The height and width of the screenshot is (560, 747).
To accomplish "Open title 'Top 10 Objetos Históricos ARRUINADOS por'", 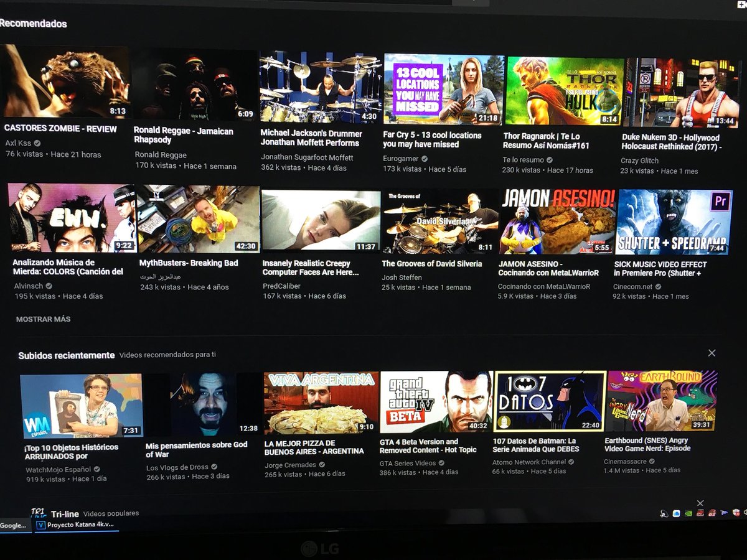I will [x=71, y=452].
